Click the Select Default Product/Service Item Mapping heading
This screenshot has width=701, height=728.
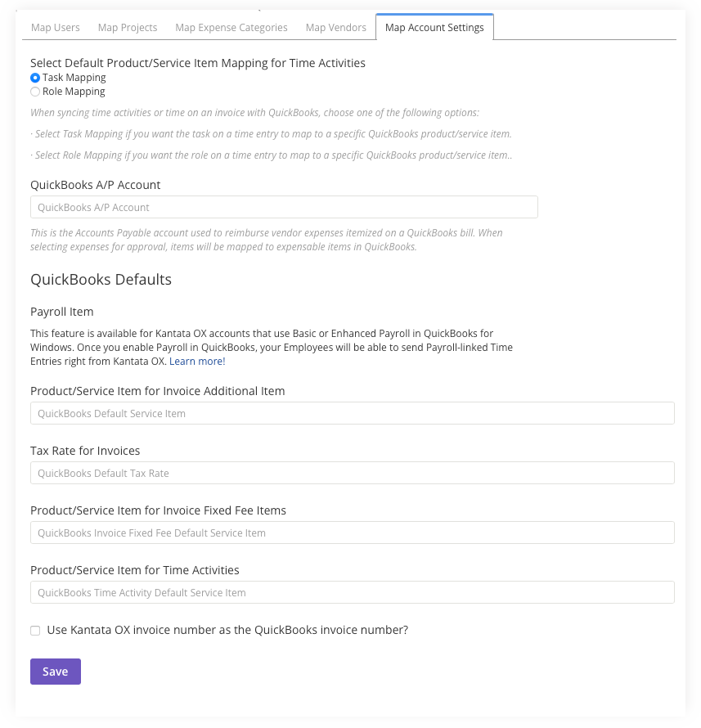(198, 63)
